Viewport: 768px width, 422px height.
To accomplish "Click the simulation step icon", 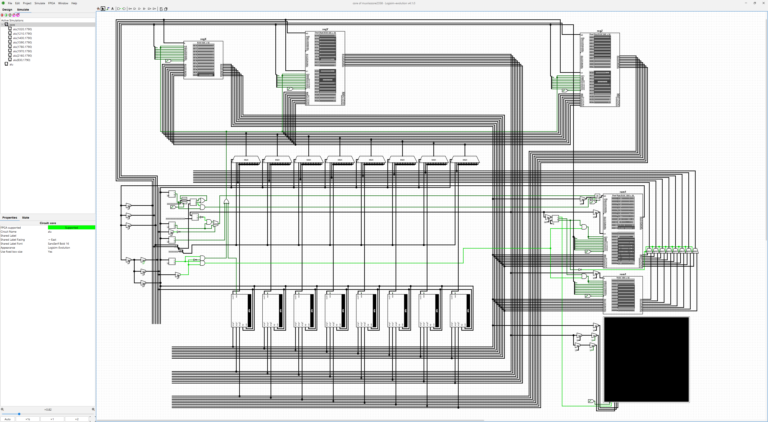I will point(10,15).
